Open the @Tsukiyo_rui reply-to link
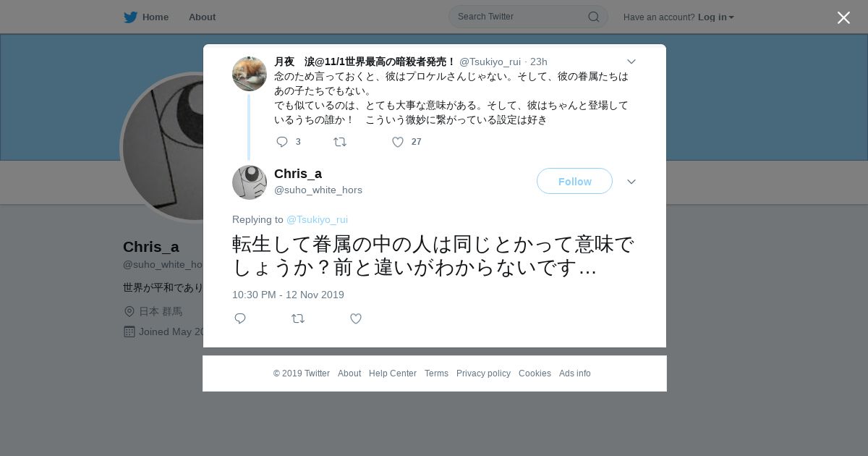Image resolution: width=868 pixels, height=456 pixels. coord(317,219)
